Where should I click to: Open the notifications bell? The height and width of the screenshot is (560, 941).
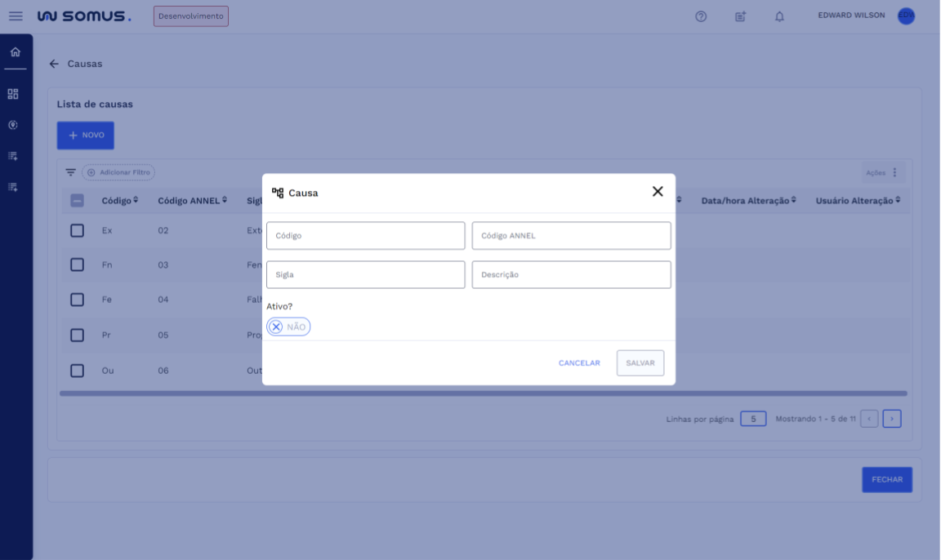pyautogui.click(x=779, y=16)
